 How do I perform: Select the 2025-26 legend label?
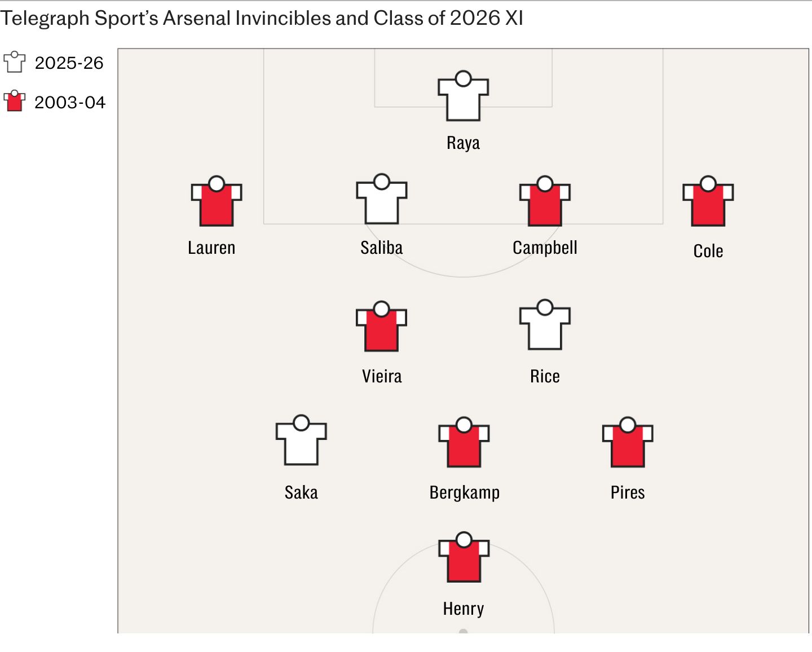coord(69,63)
